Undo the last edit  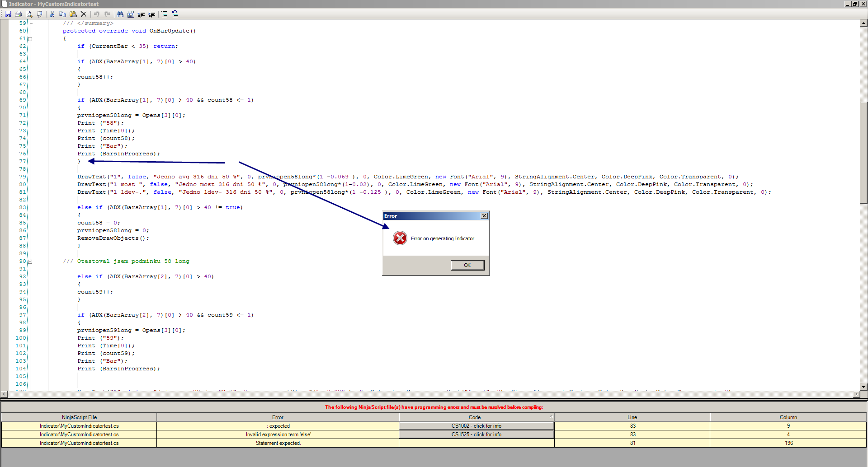[x=96, y=14]
